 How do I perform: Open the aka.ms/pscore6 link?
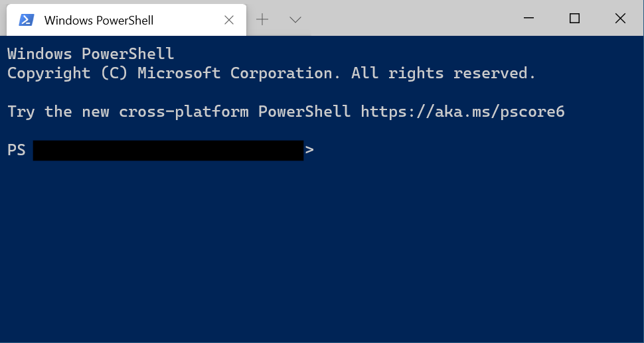pyautogui.click(x=462, y=111)
